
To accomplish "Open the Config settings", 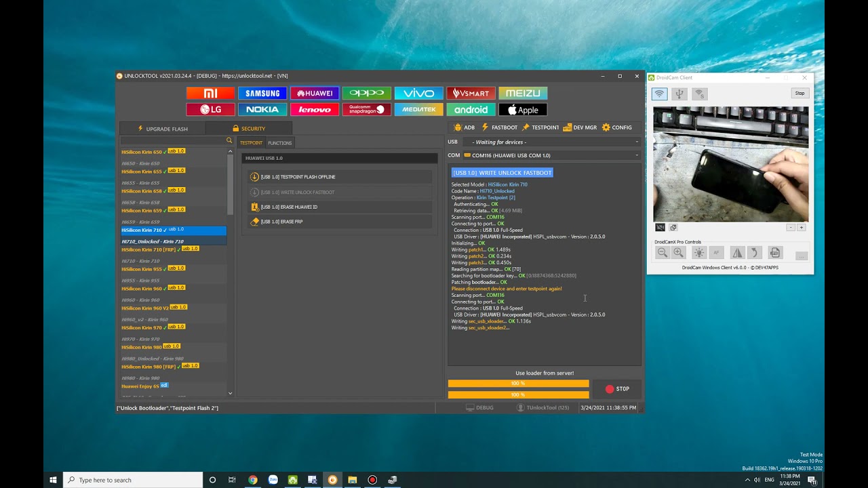I will 617,127.
